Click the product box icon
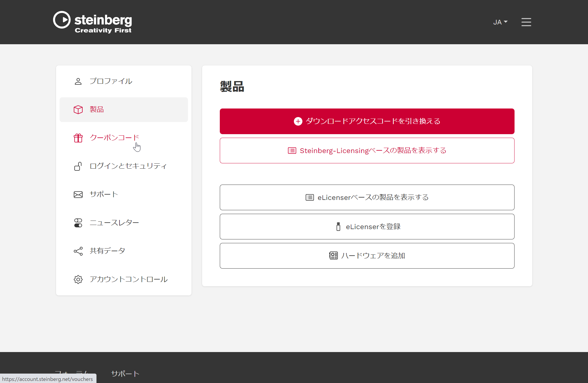588x383 pixels. [x=78, y=110]
